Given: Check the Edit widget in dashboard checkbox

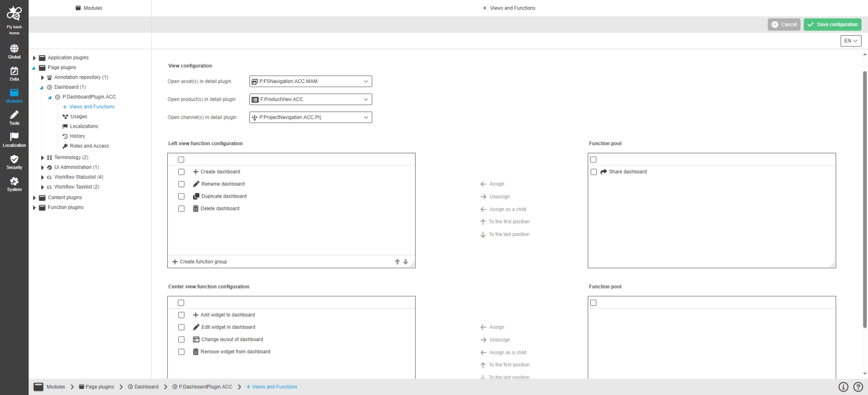Looking at the screenshot, I should tap(181, 327).
